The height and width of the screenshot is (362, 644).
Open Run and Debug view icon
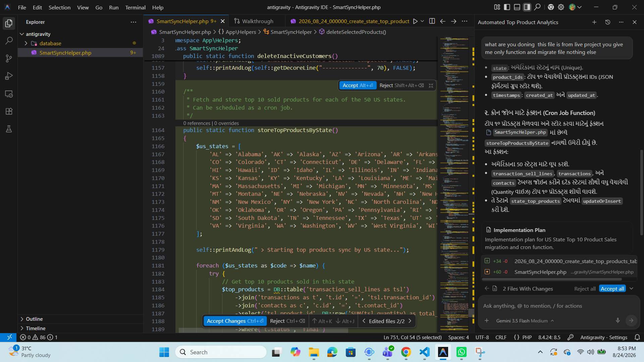click(9, 76)
